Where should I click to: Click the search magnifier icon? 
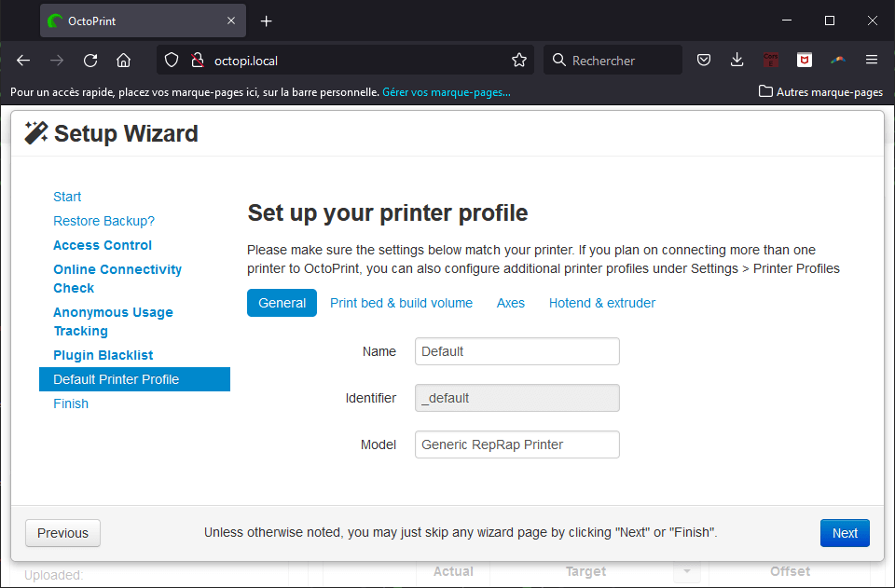coord(558,61)
